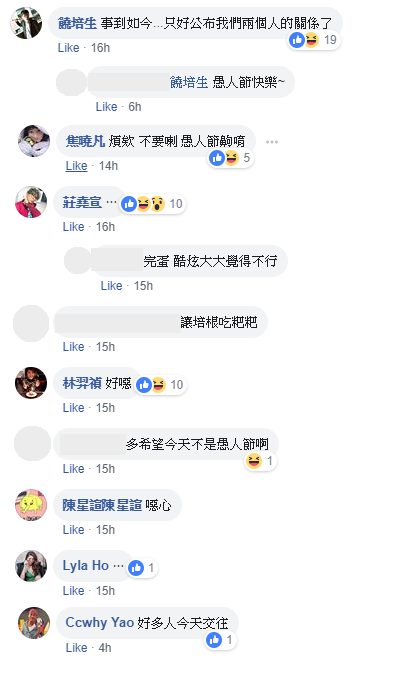
Task: Open the 林羿禎 name link
Action: [x=82, y=383]
